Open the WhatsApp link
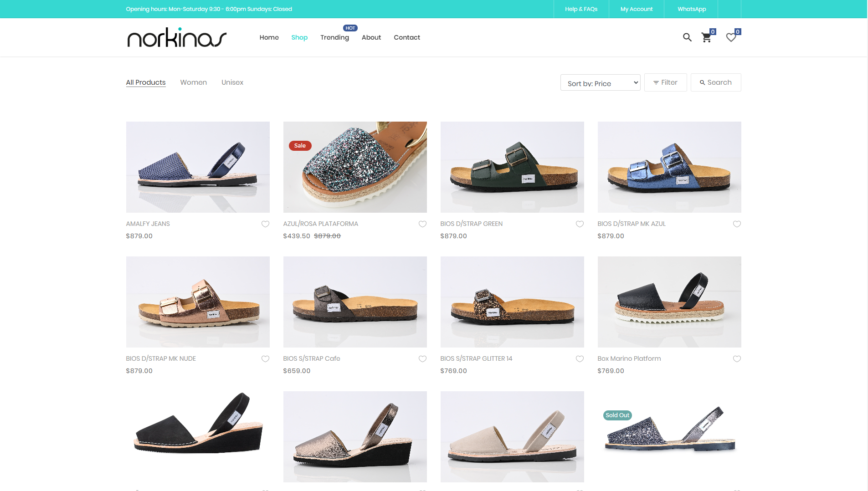This screenshot has width=868, height=491. 691,9
